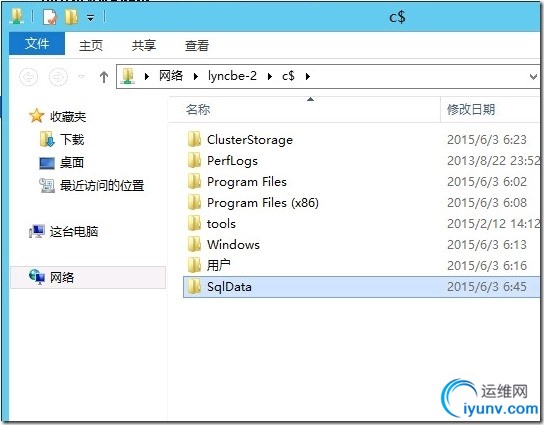Click the SqlData folder icon
544x425 pixels.
point(194,287)
